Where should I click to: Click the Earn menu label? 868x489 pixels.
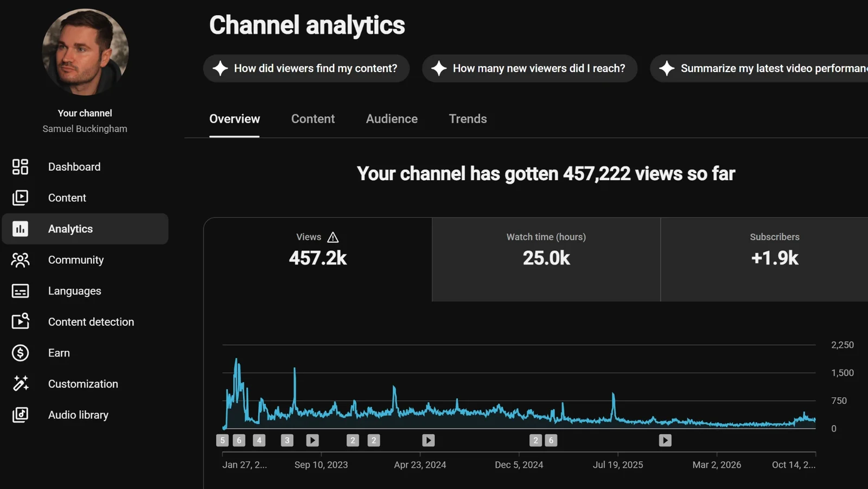[x=59, y=353]
